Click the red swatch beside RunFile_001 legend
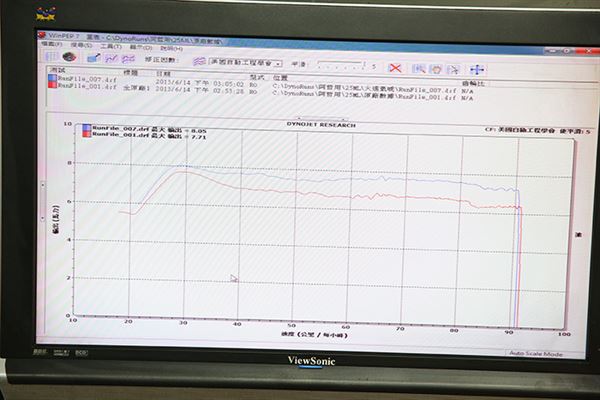The width and height of the screenshot is (600, 400). 85,134
